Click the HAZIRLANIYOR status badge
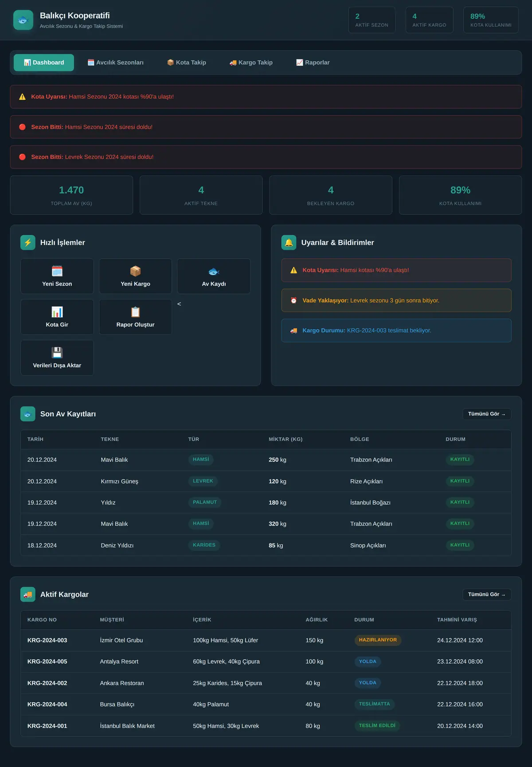 378,640
